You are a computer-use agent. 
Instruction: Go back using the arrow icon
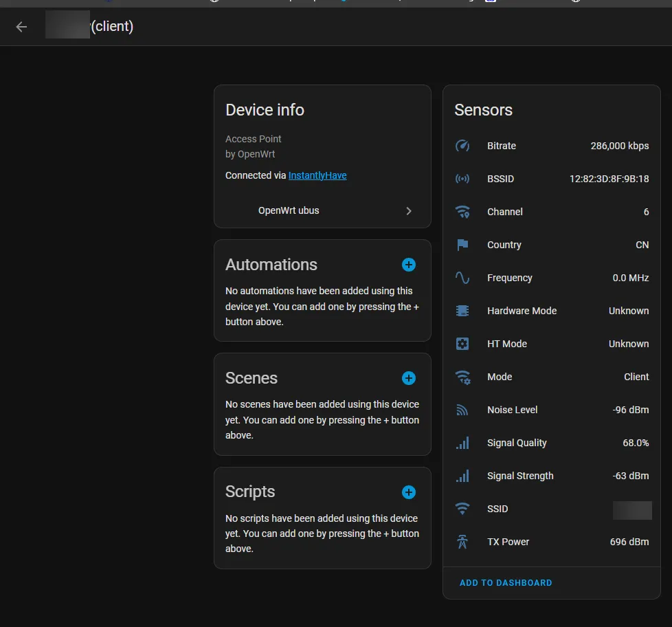(x=21, y=27)
